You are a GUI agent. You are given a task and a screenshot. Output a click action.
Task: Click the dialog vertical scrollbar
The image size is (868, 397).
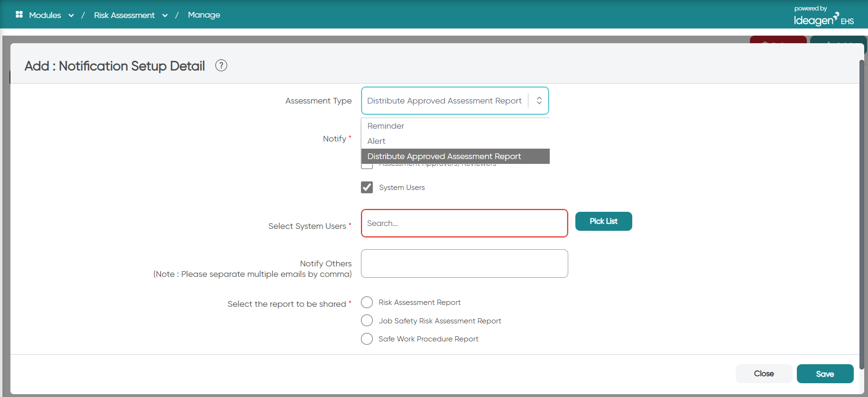click(x=862, y=214)
